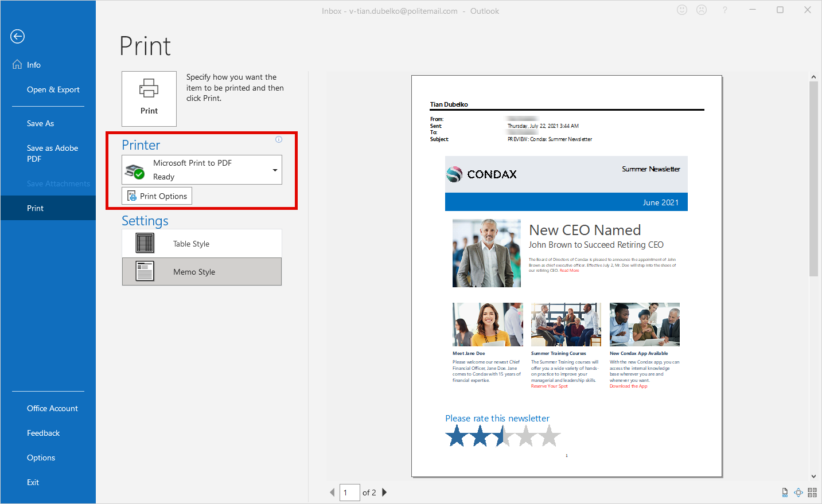The image size is (822, 504).
Task: Click the CEO portrait photo in preview
Action: pyautogui.click(x=486, y=253)
